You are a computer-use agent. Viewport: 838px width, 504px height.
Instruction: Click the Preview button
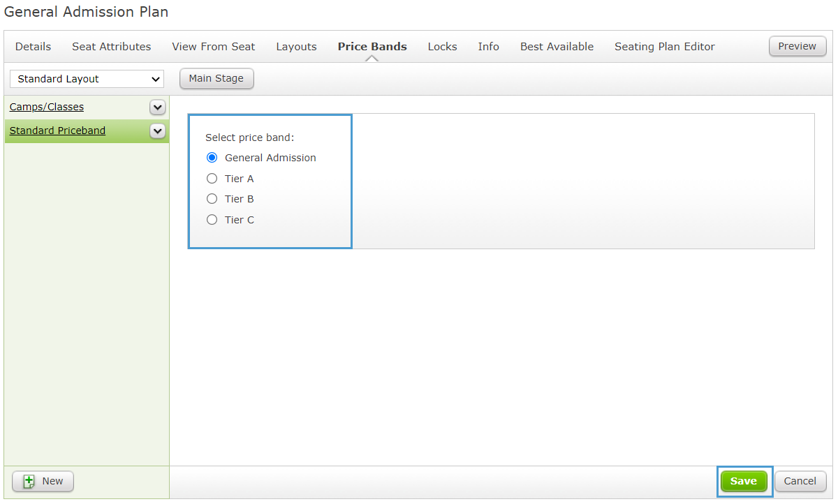pos(797,47)
